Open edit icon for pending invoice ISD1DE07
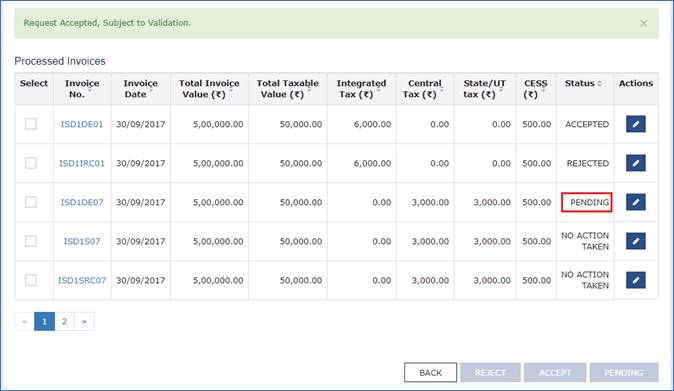Viewport: 674px width, 391px height. coord(636,202)
